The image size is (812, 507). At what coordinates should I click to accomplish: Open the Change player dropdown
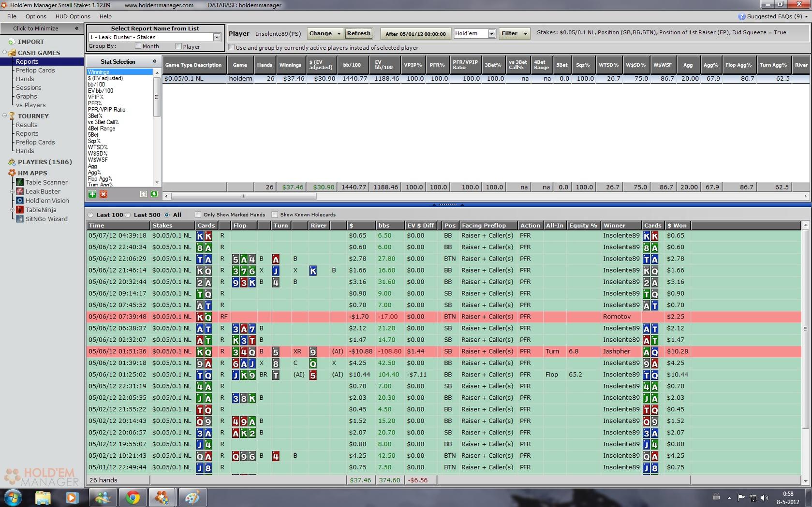[x=325, y=33]
